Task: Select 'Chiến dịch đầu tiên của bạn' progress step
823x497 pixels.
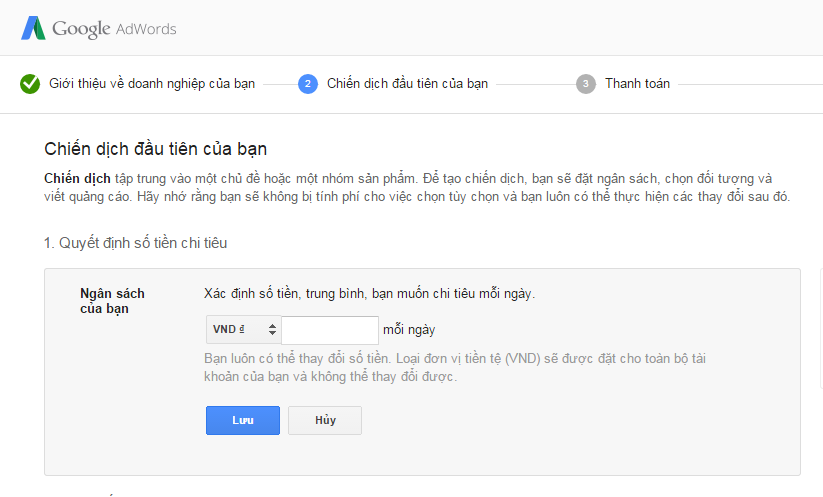Action: pos(407,84)
